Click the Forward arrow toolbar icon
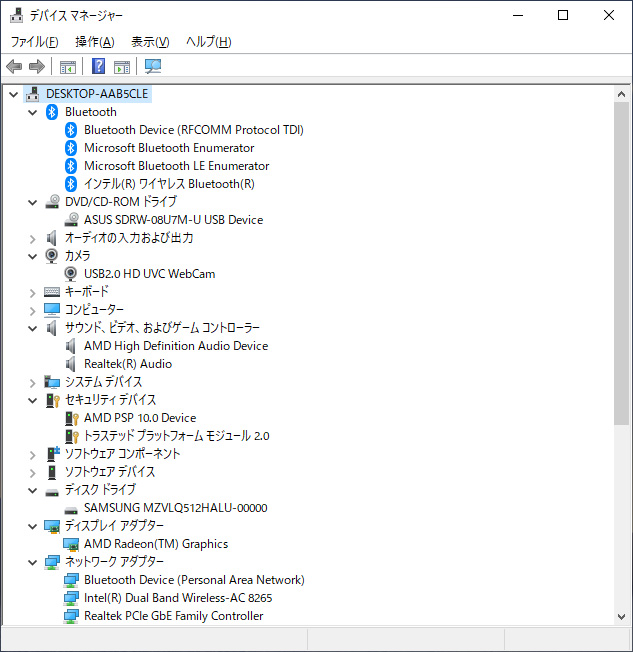 coord(37,66)
